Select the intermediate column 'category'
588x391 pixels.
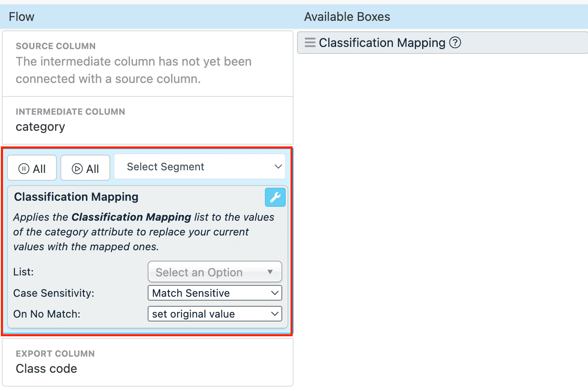[x=40, y=127]
